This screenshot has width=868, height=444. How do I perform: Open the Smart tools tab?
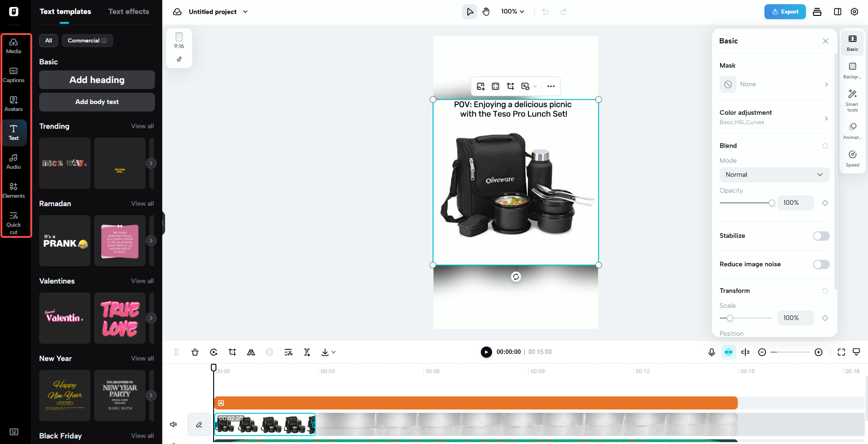click(x=852, y=100)
